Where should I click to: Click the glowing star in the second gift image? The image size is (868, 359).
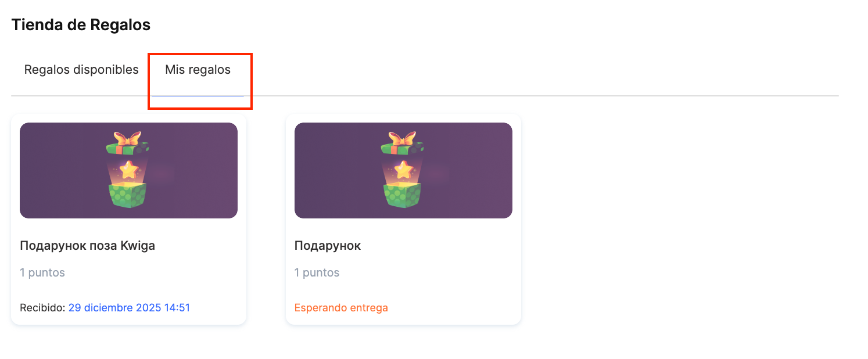click(x=403, y=170)
